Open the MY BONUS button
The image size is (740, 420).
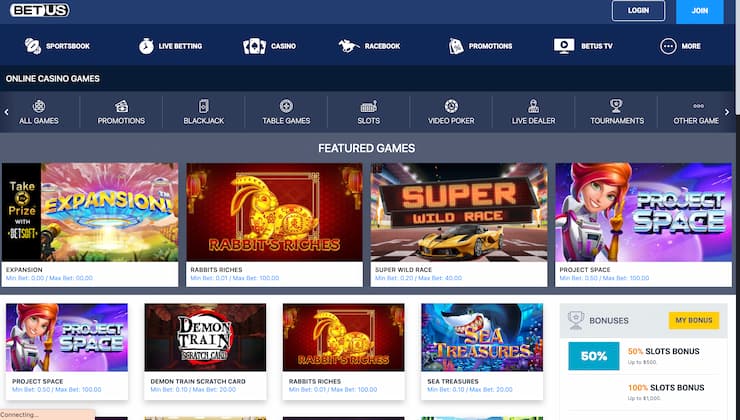694,320
